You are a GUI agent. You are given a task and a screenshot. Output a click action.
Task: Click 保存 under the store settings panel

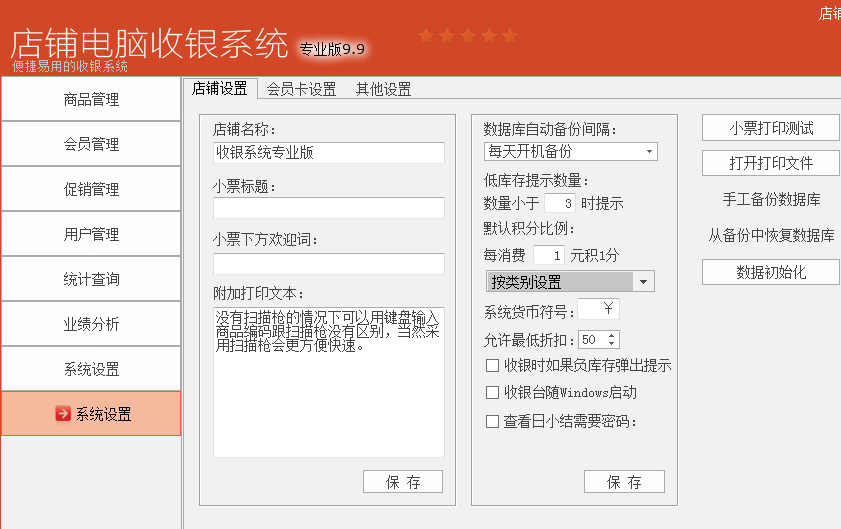[x=403, y=482]
